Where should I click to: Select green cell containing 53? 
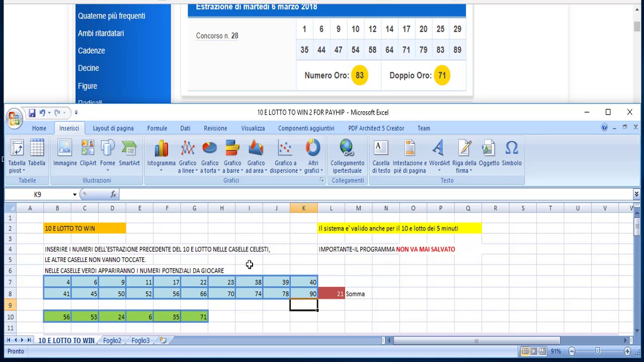pyautogui.click(x=85, y=317)
